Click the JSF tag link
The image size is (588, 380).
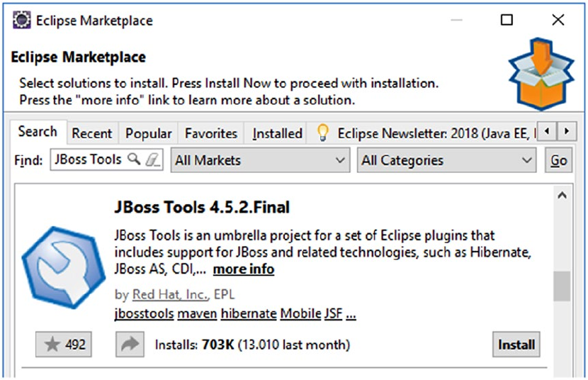[334, 313]
